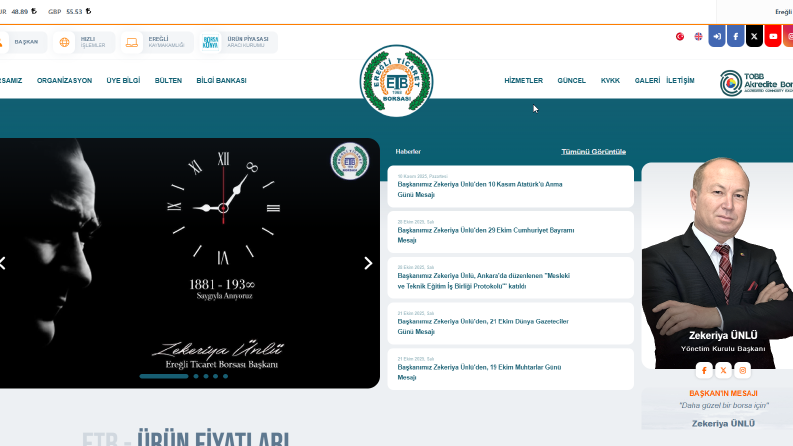Click Yönetim Kurulu Başkanı caption
Image resolution: width=793 pixels, height=446 pixels.
tap(723, 349)
